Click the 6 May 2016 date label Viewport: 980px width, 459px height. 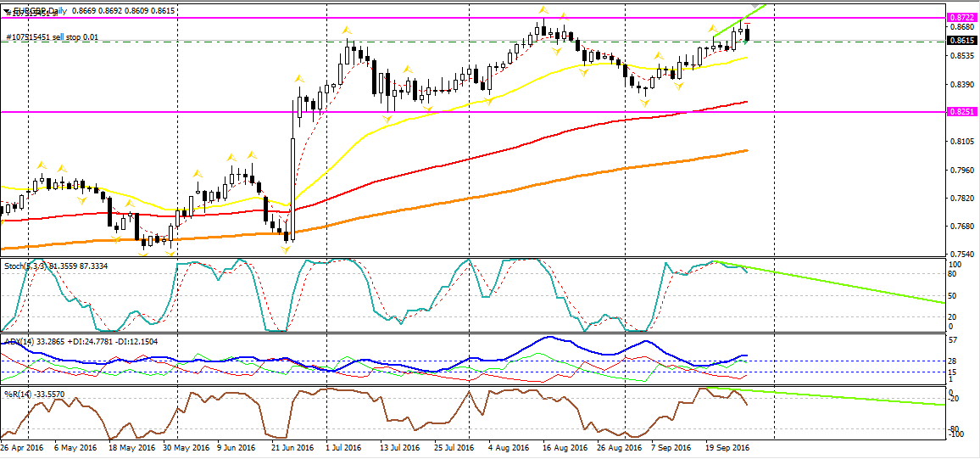click(75, 448)
